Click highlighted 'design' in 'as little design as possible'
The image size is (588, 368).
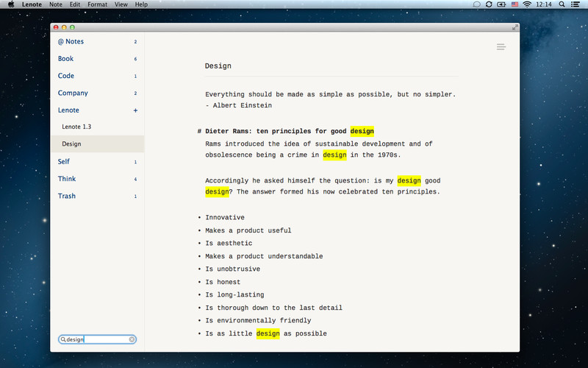click(268, 333)
